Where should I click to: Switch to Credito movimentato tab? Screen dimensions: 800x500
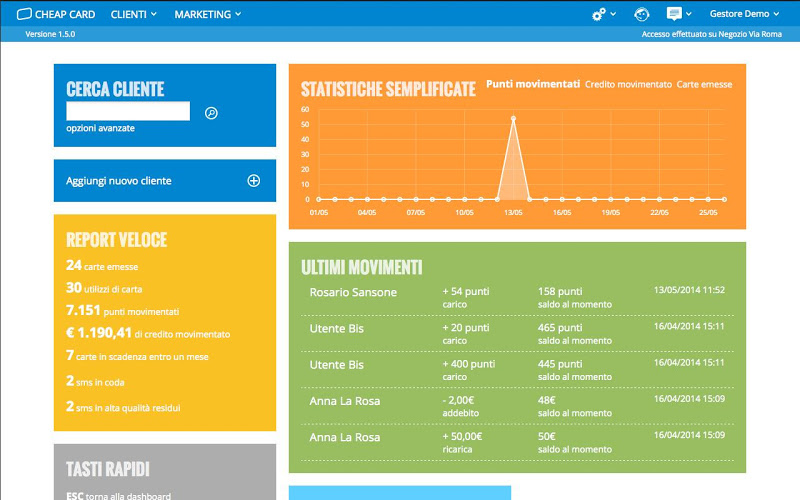[x=628, y=84]
